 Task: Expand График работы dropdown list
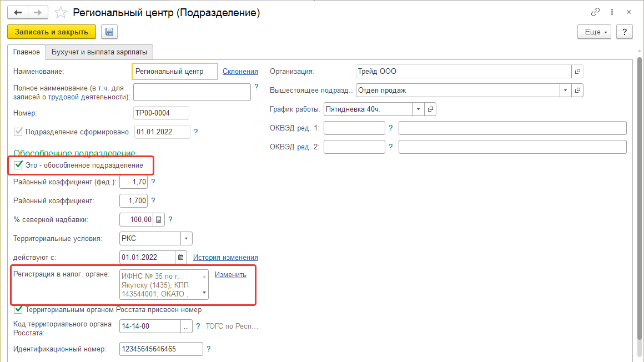click(x=418, y=109)
